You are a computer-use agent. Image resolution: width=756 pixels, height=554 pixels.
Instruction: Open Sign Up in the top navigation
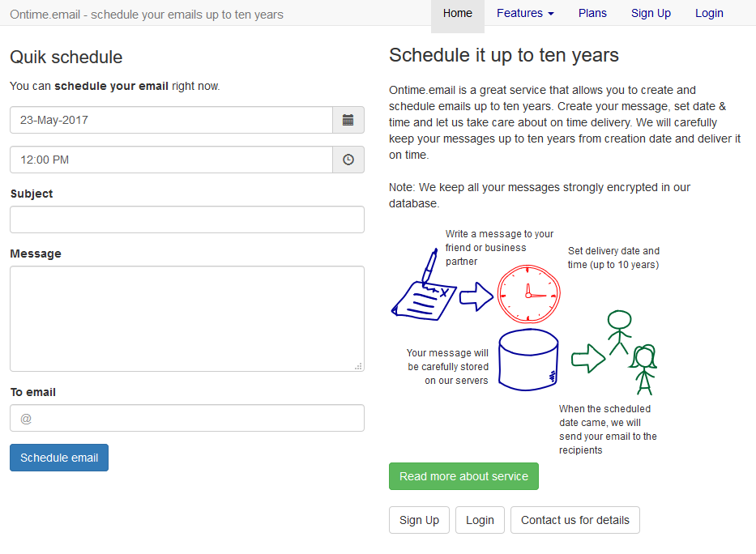point(651,13)
